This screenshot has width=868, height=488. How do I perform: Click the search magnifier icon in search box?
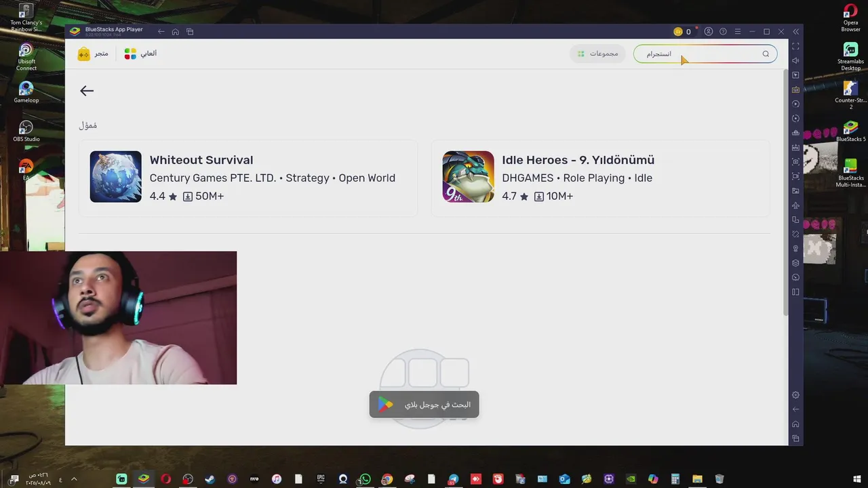click(766, 54)
